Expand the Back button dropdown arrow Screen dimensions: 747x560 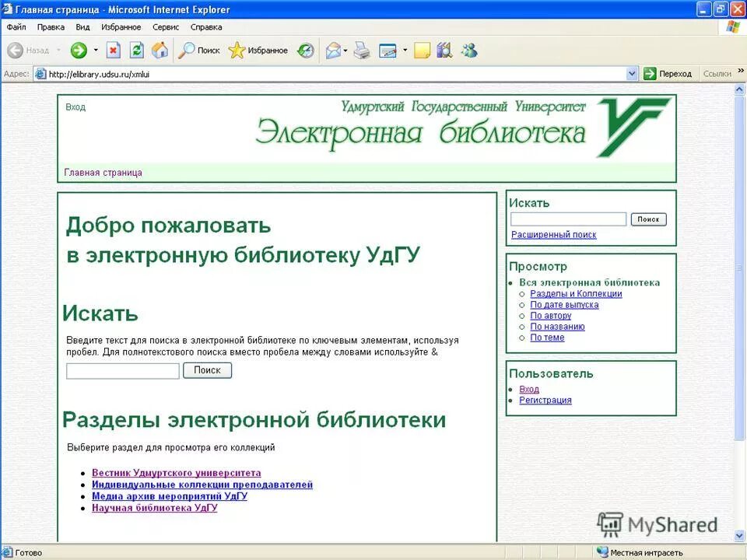coord(58,50)
